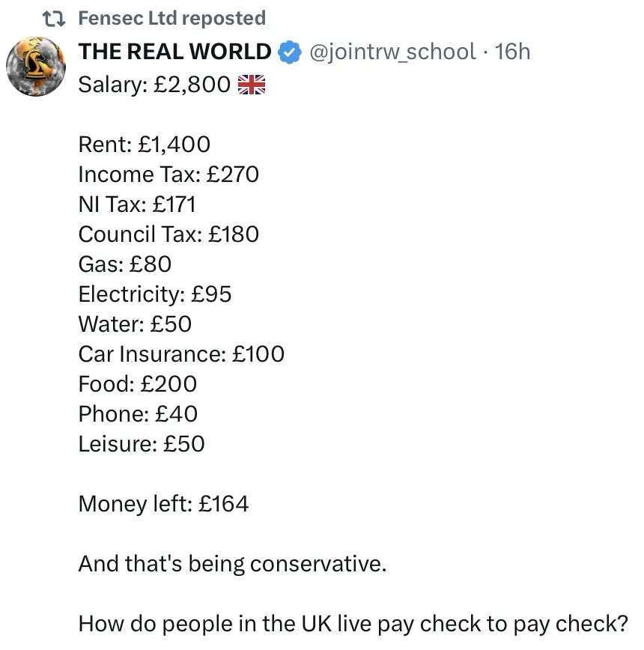Select the Rent: £1,400 line

point(145,144)
